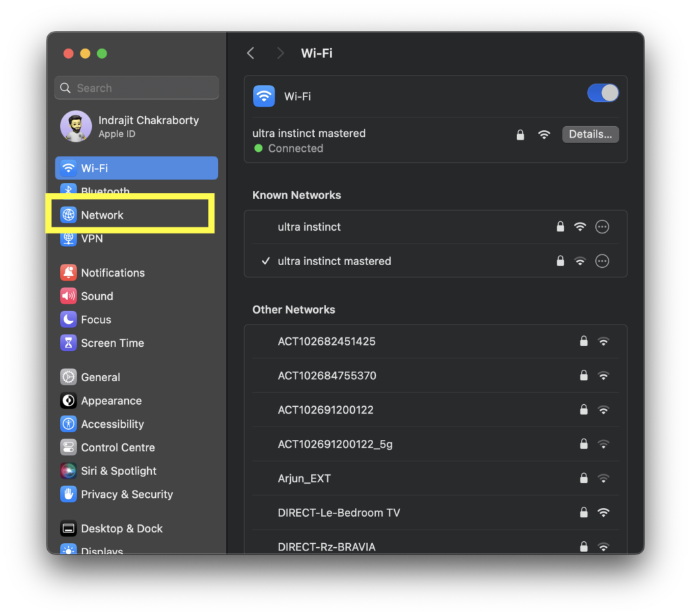This screenshot has height=616, width=691.
Task: Join the Arjun_EXT network
Action: pos(304,478)
